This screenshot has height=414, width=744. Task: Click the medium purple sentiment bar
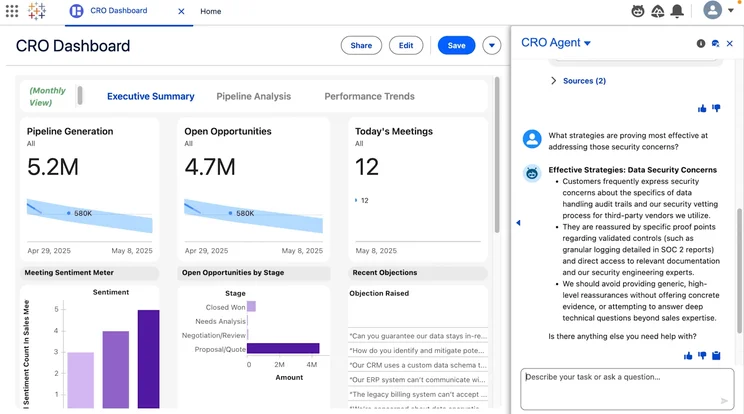pyautogui.click(x=116, y=369)
